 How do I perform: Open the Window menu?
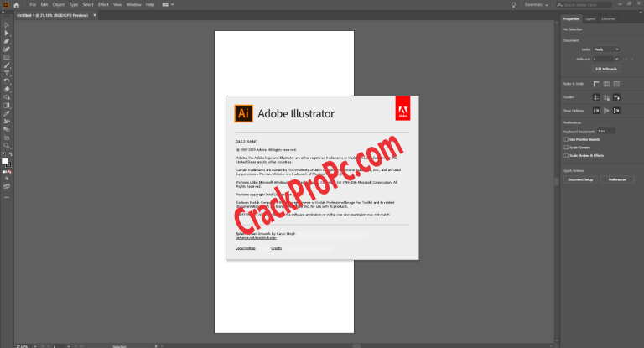click(x=134, y=4)
